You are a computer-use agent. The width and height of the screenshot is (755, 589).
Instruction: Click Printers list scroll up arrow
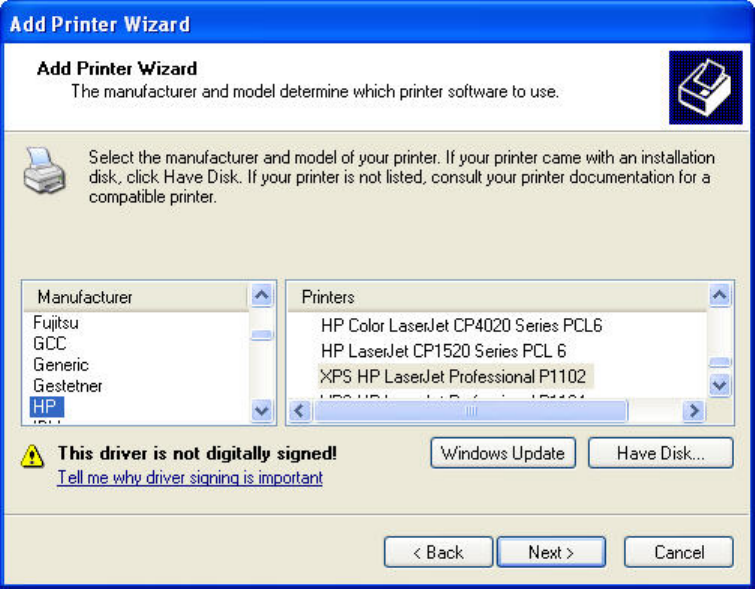pyautogui.click(x=720, y=295)
